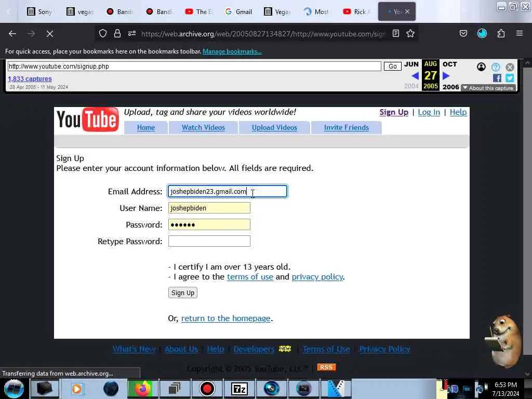The height and width of the screenshot is (399, 532).
Task: Open Firefox from the taskbar
Action: tap(143, 389)
